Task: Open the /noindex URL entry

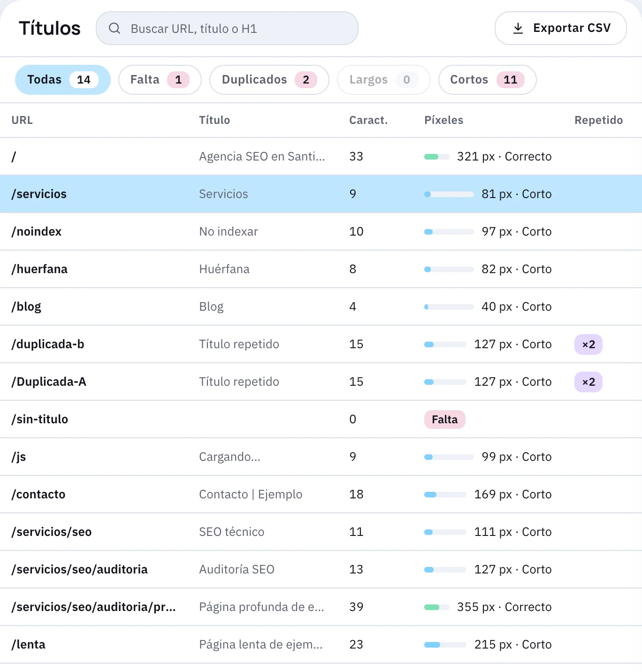Action: pyautogui.click(x=37, y=232)
